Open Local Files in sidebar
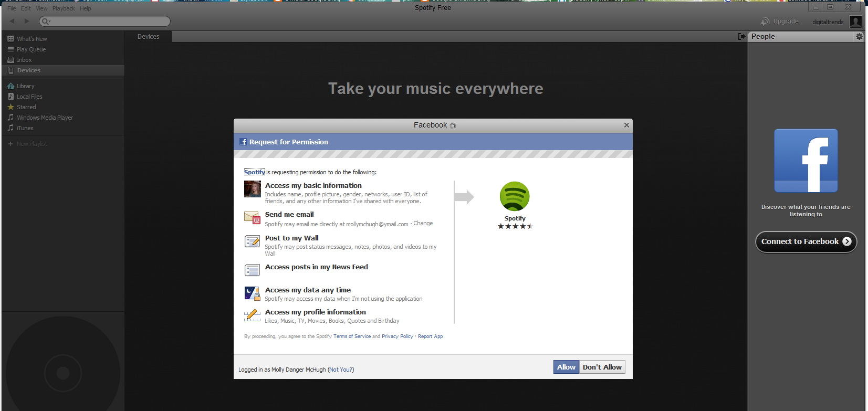Image resolution: width=868 pixels, height=411 pixels. point(29,97)
